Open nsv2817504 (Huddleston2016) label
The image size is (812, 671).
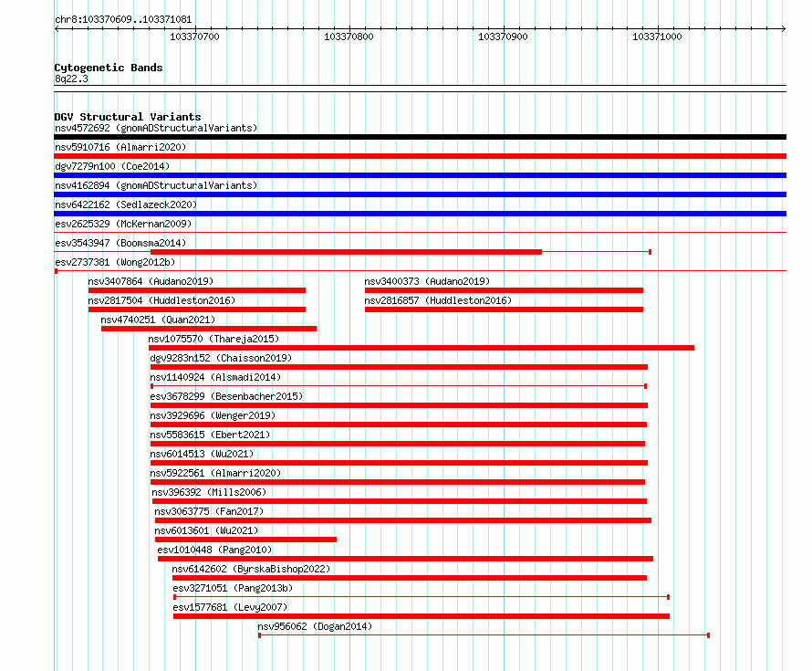[161, 300]
